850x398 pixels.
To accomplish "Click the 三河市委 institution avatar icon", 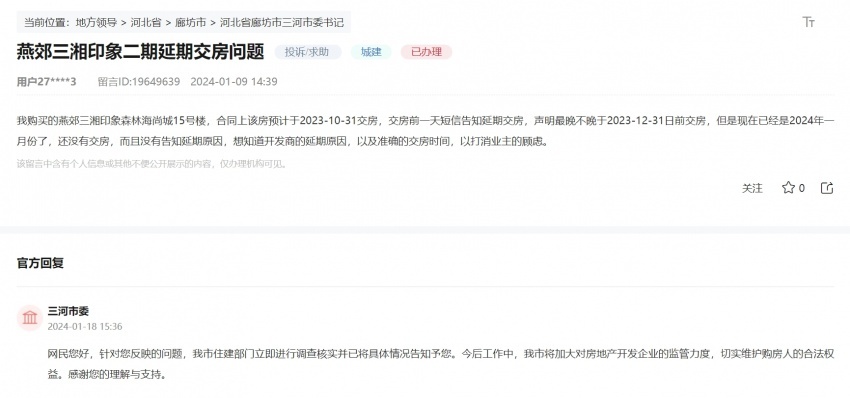I will (30, 318).
